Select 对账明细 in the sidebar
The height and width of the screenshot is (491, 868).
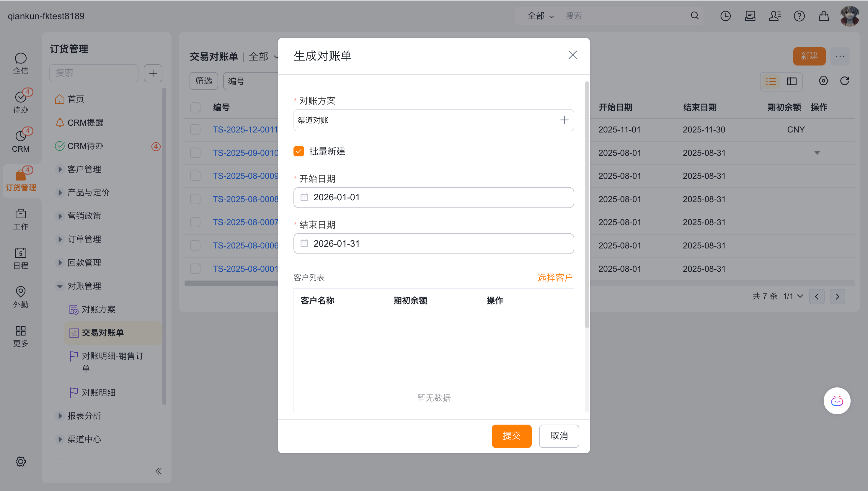point(99,392)
